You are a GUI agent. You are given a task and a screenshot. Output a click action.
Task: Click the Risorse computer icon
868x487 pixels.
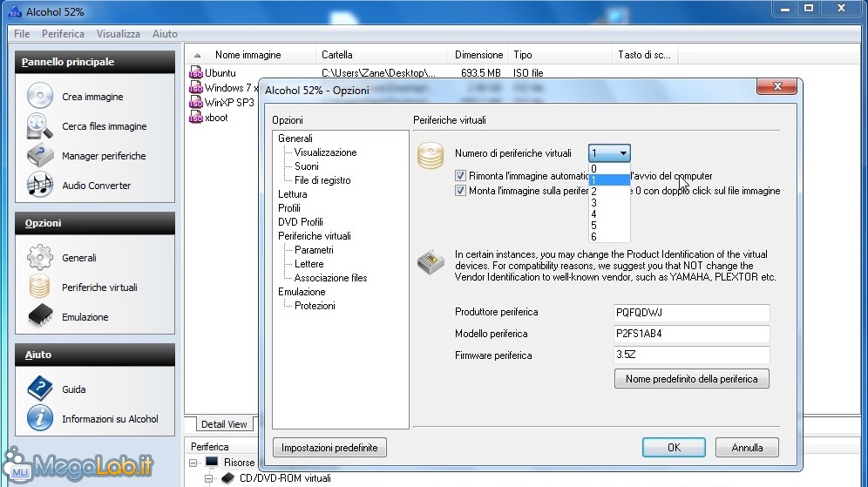212,462
